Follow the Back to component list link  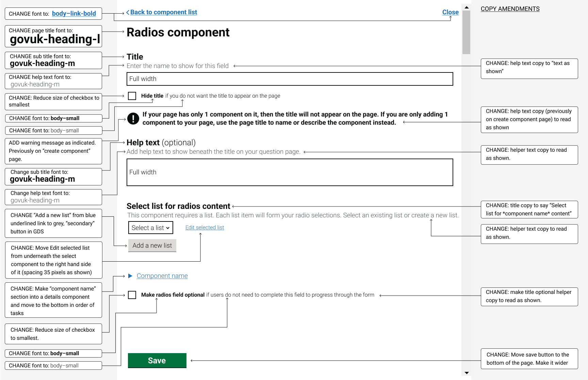pos(164,12)
